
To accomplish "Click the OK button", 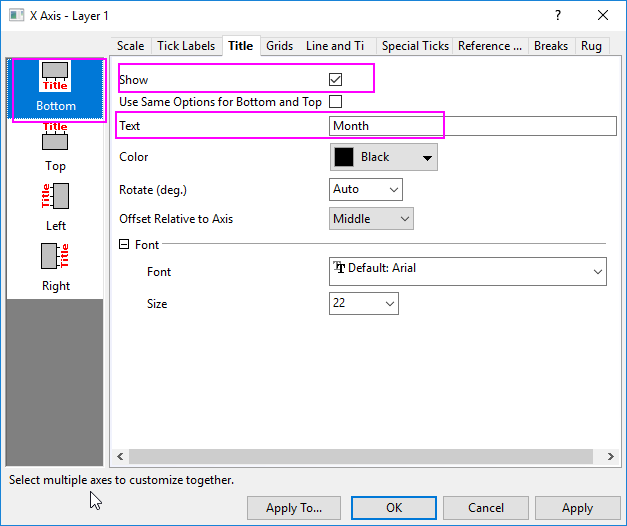I will 394,508.
